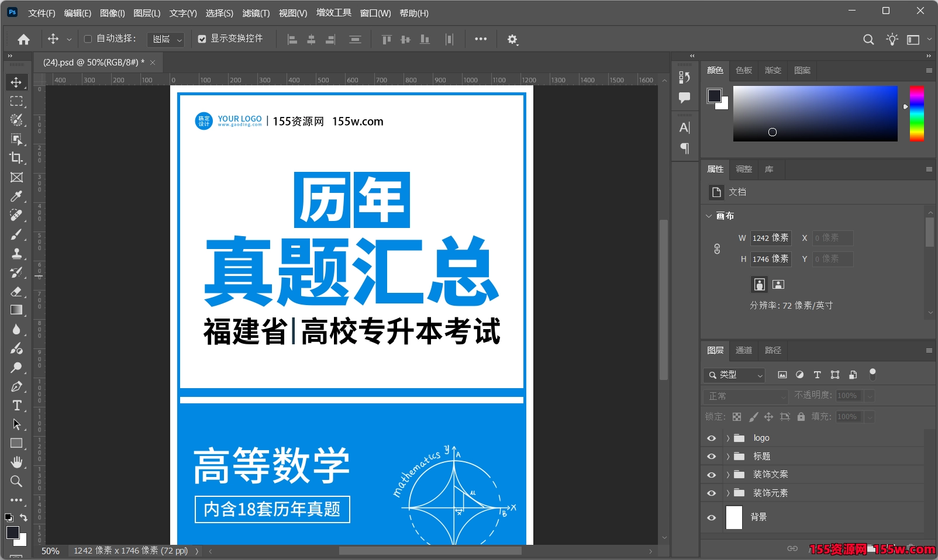Enable the 自动选择 checkbox
The width and height of the screenshot is (938, 560).
pyautogui.click(x=88, y=39)
